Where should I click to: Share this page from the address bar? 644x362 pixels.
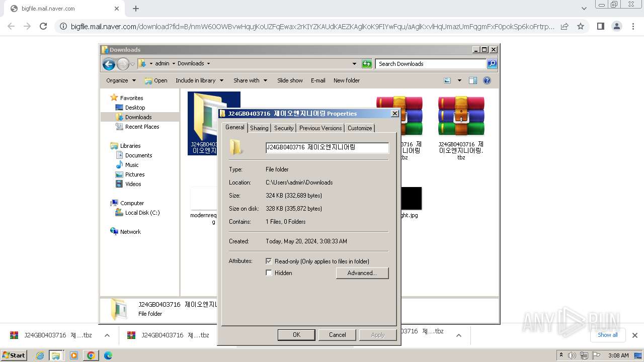click(565, 26)
